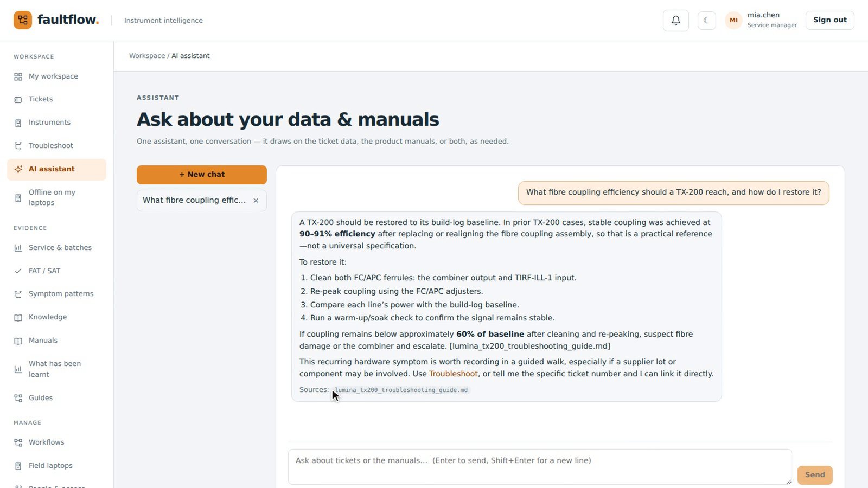Toggle dark mode with the moon icon
Image resolution: width=868 pixels, height=488 pixels.
(x=706, y=21)
